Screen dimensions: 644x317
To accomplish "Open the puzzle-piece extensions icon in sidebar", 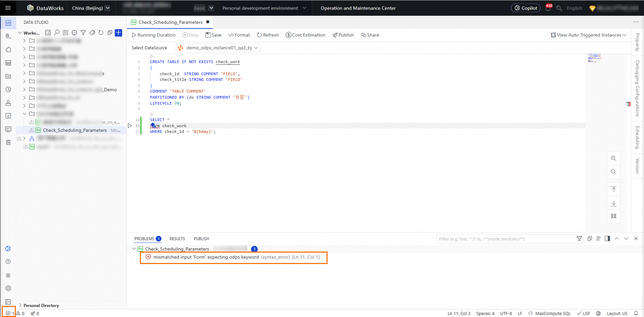I will (8, 50).
